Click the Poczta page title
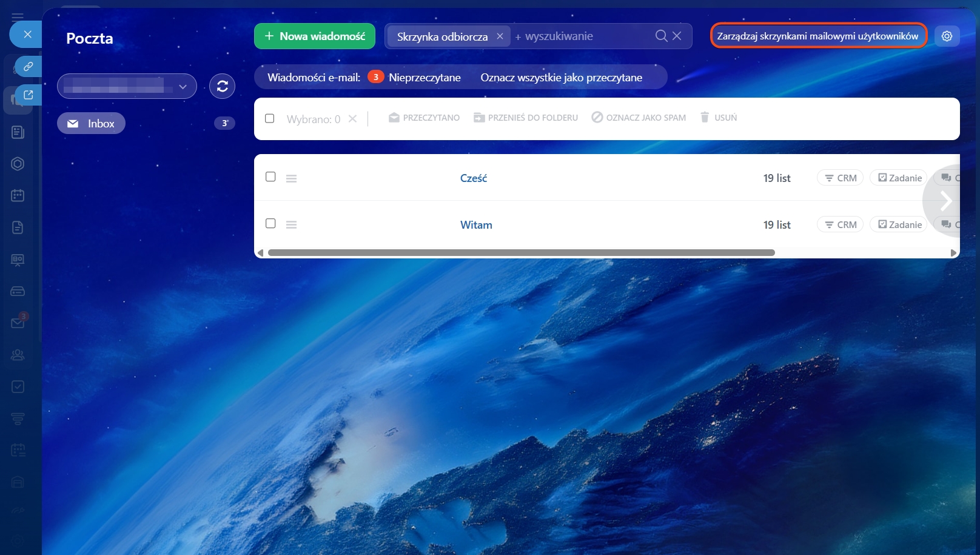This screenshot has width=980, height=555. click(x=90, y=38)
